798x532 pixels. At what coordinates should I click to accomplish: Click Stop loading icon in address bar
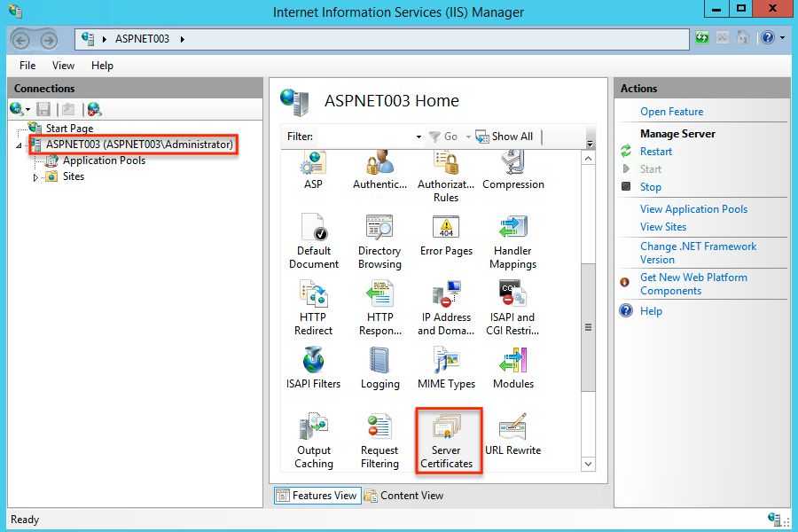[x=722, y=37]
